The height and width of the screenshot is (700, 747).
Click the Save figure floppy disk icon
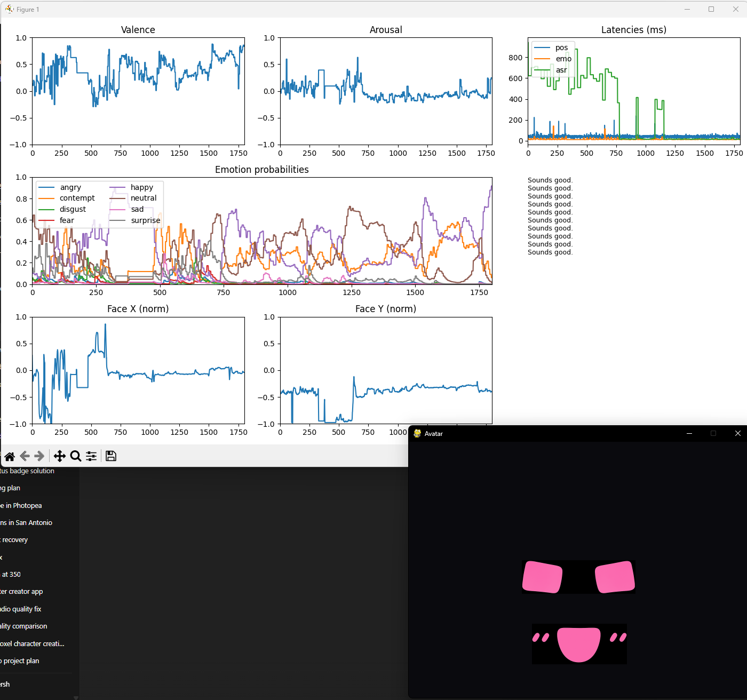[111, 456]
